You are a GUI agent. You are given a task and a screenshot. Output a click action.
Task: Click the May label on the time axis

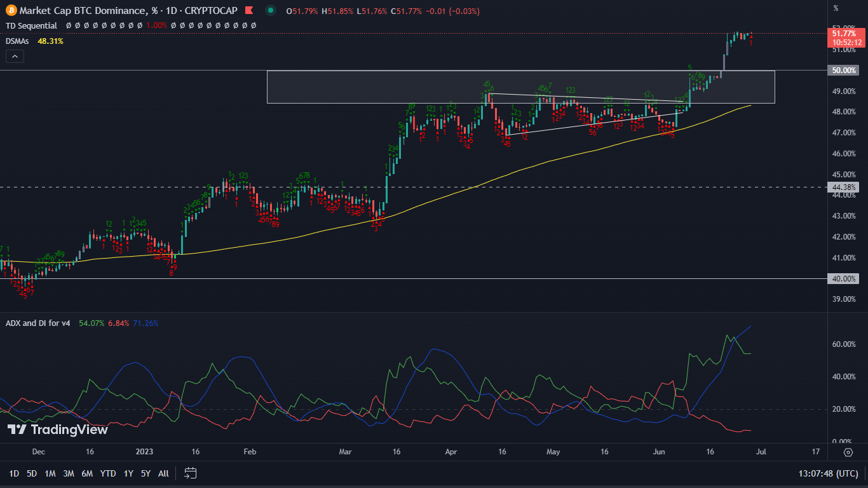553,452
